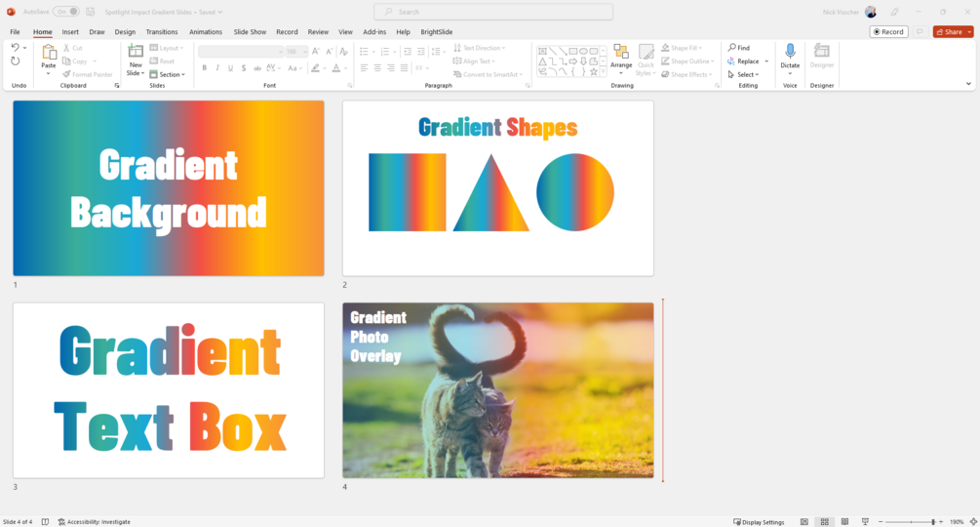
Task: Switch to Normal view in status bar
Action: point(804,521)
